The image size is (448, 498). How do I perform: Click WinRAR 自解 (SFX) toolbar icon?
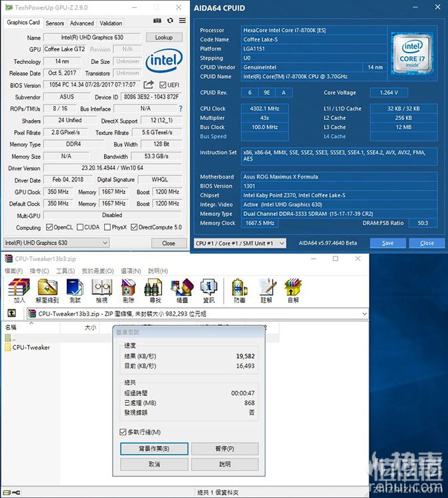[293, 290]
